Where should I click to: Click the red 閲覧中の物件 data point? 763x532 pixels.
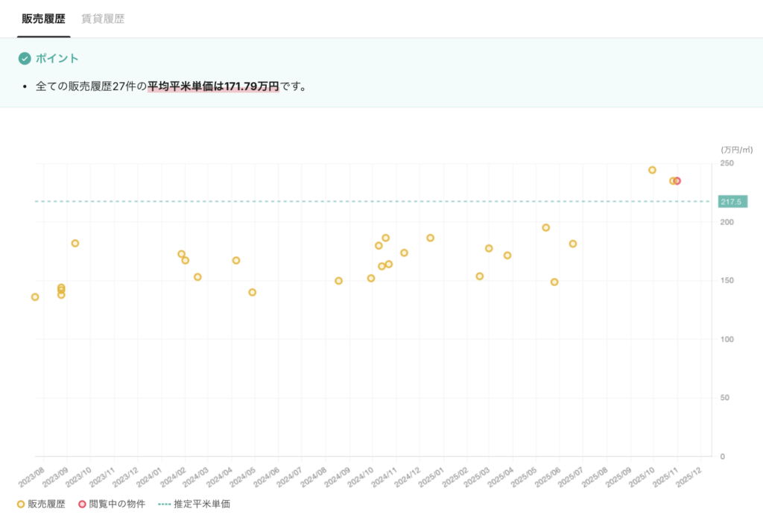[677, 181]
